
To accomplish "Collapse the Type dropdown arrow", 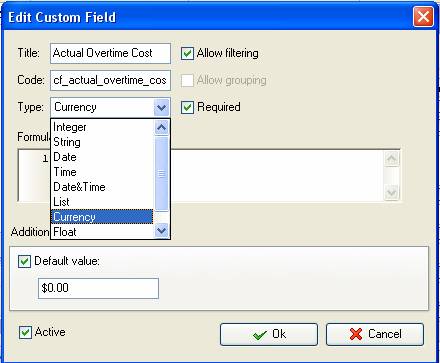I will pos(162,107).
